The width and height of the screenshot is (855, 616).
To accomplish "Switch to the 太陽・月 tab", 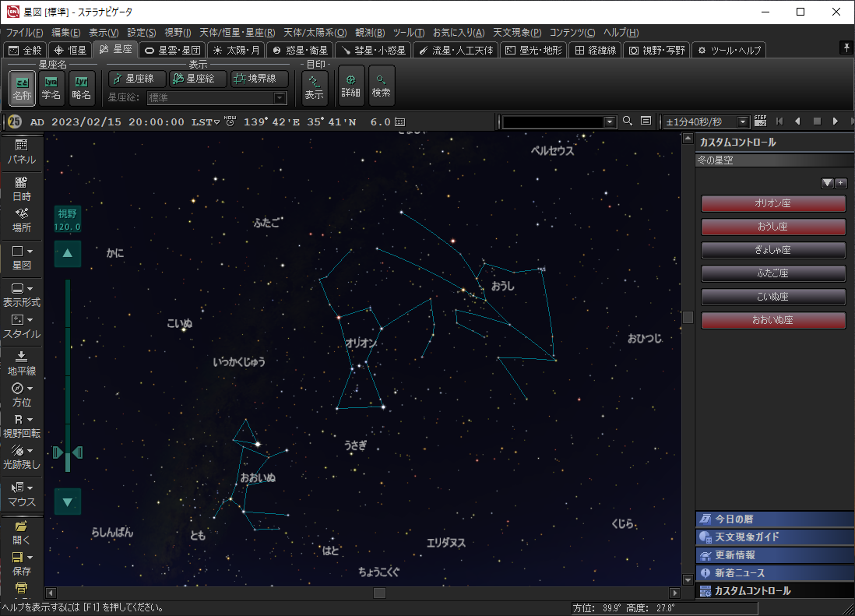I will (x=235, y=50).
